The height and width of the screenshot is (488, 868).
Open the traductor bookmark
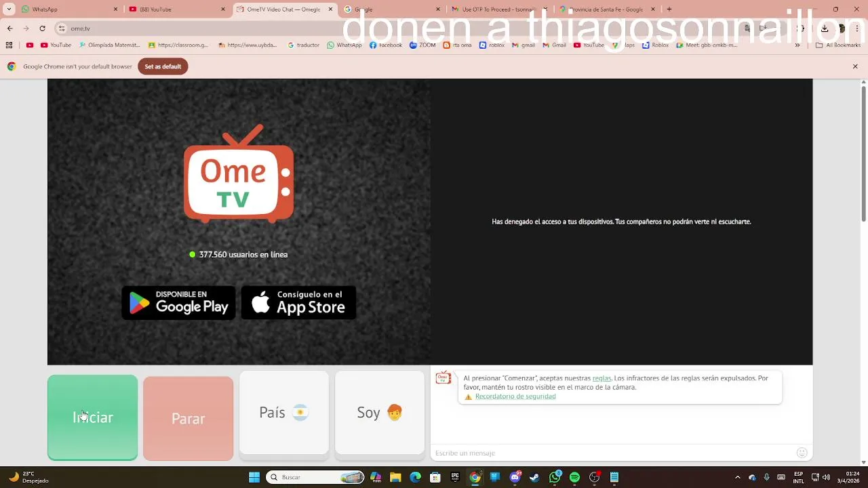(303, 45)
